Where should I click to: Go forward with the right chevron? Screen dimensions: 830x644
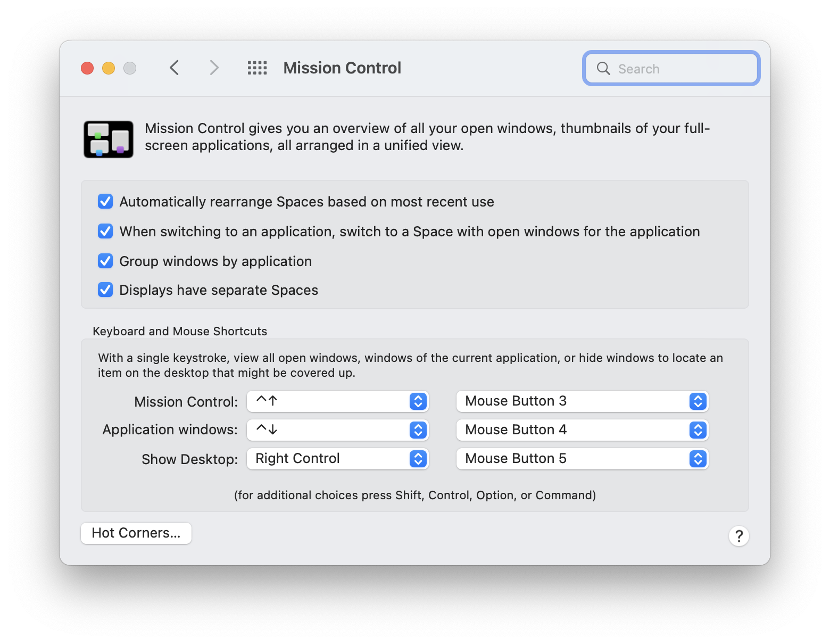pos(214,68)
